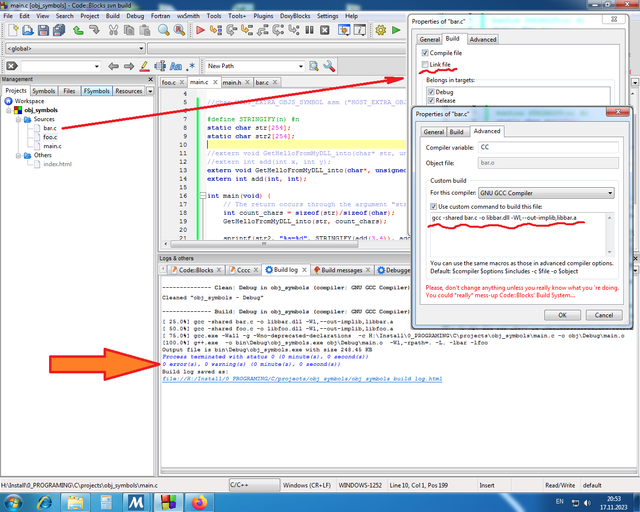Collapse the main function fold marker
640x512 pixels.
(202, 196)
